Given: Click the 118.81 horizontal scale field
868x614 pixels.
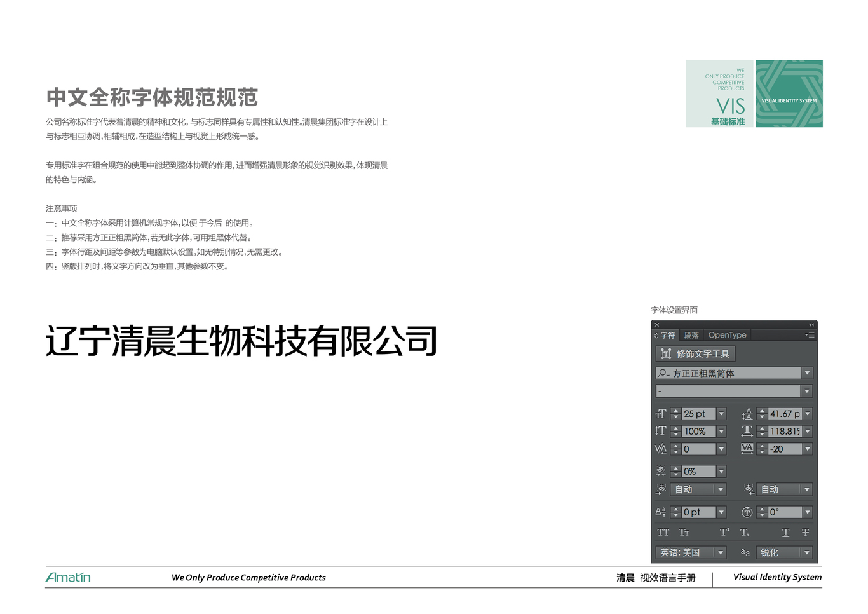Looking at the screenshot, I should [x=785, y=431].
